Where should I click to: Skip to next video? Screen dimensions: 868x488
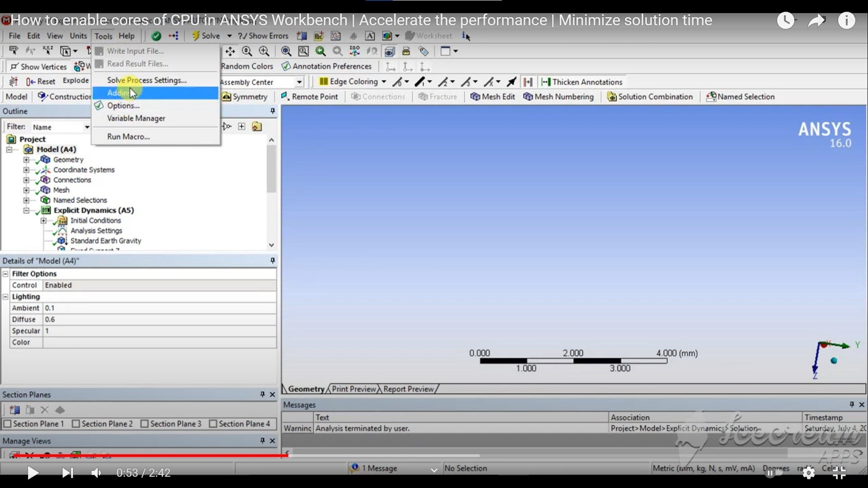coord(68,473)
